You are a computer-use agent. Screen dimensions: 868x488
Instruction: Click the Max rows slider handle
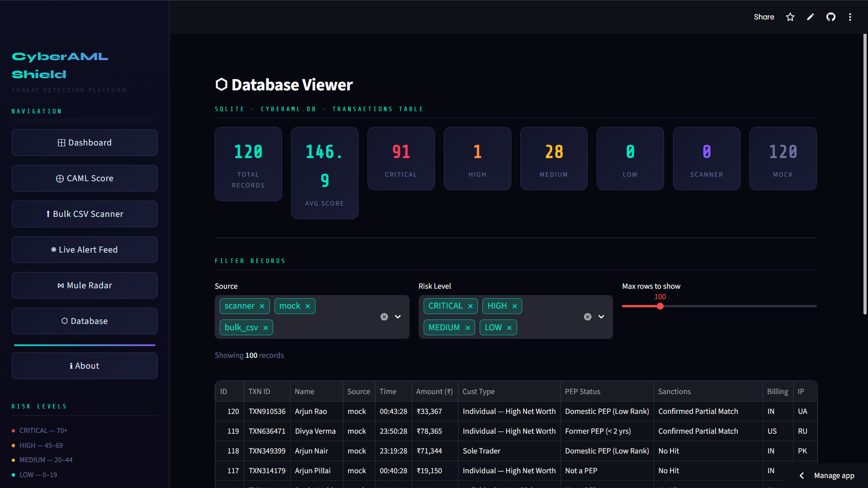660,306
